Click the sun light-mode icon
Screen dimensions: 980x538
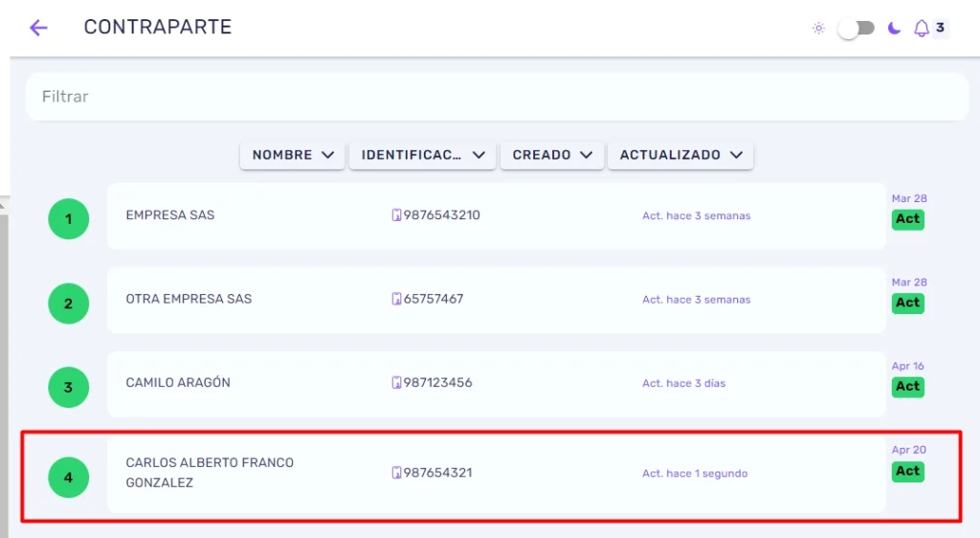tap(819, 28)
